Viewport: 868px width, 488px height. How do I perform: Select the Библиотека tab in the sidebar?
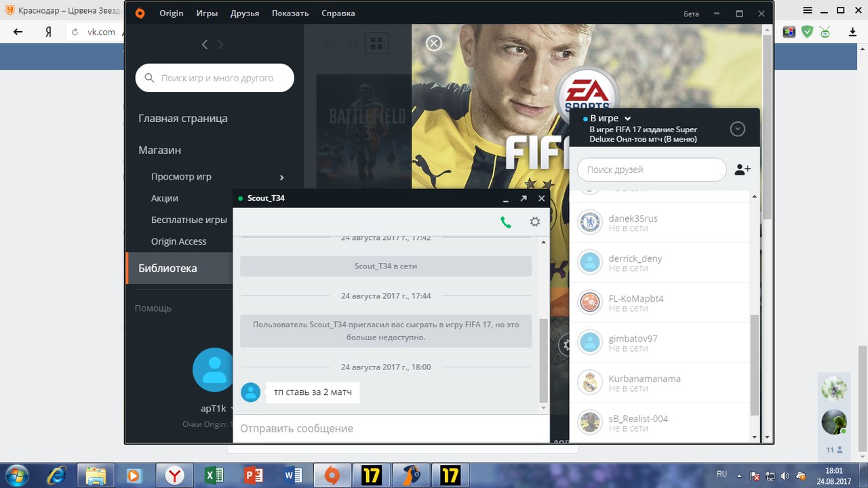click(180, 268)
